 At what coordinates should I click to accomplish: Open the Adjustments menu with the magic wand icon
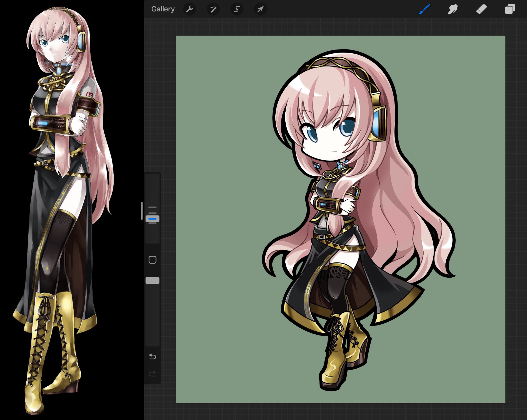[x=213, y=9]
